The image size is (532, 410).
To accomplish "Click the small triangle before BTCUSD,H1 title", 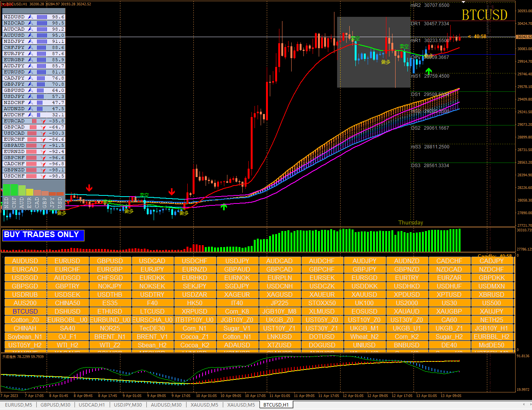I will [4, 4].
